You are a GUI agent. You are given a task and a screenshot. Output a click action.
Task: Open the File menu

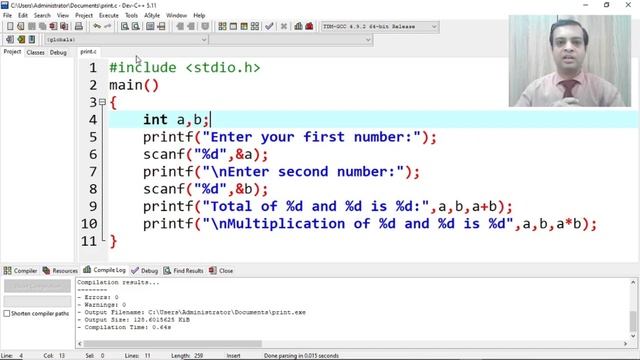coord(7,16)
